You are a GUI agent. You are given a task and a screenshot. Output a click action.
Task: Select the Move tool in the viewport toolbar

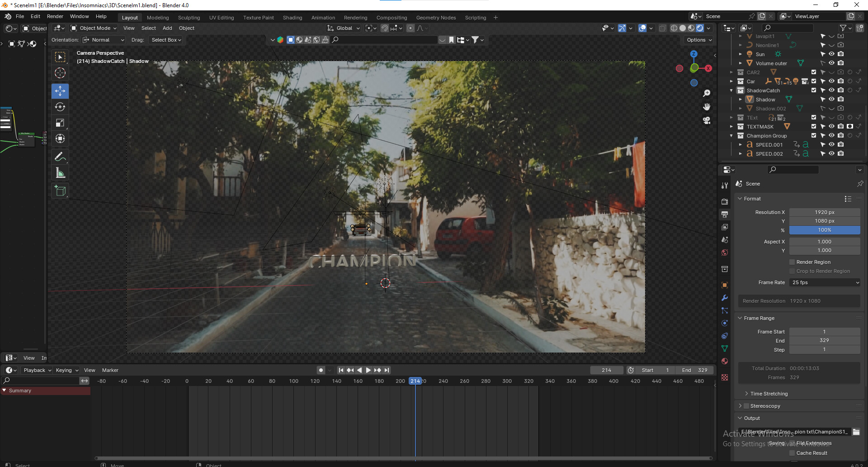click(60, 91)
